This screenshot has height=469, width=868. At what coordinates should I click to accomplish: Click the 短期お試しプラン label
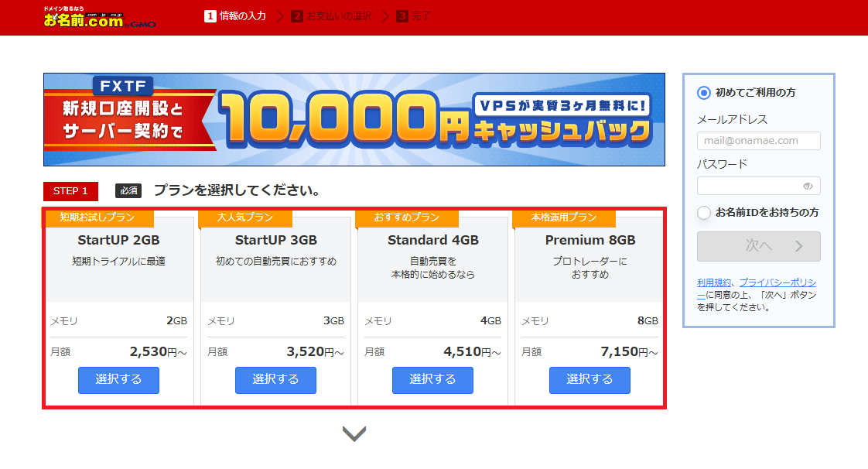97,217
